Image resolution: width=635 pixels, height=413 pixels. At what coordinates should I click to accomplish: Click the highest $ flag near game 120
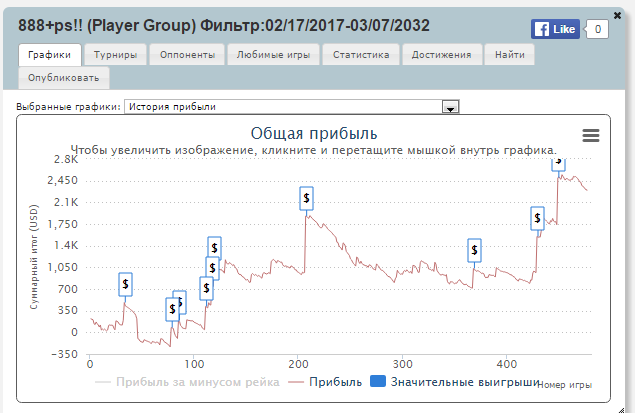pyautogui.click(x=215, y=247)
